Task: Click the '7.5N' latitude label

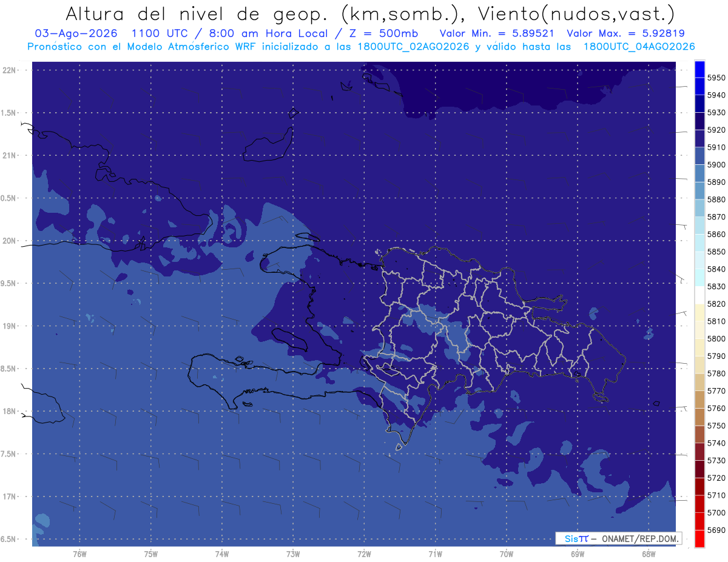Action: (x=9, y=454)
